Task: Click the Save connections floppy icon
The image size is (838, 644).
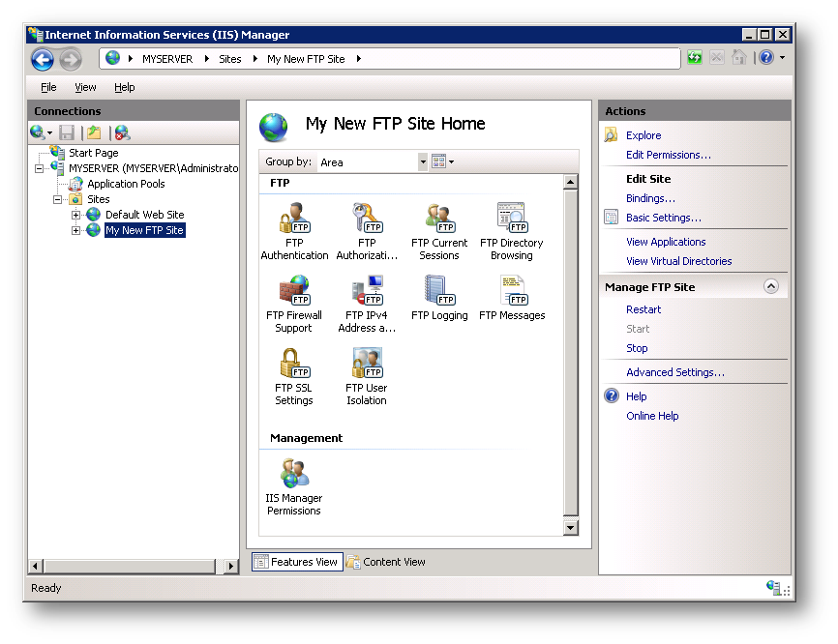Action: pos(67,132)
